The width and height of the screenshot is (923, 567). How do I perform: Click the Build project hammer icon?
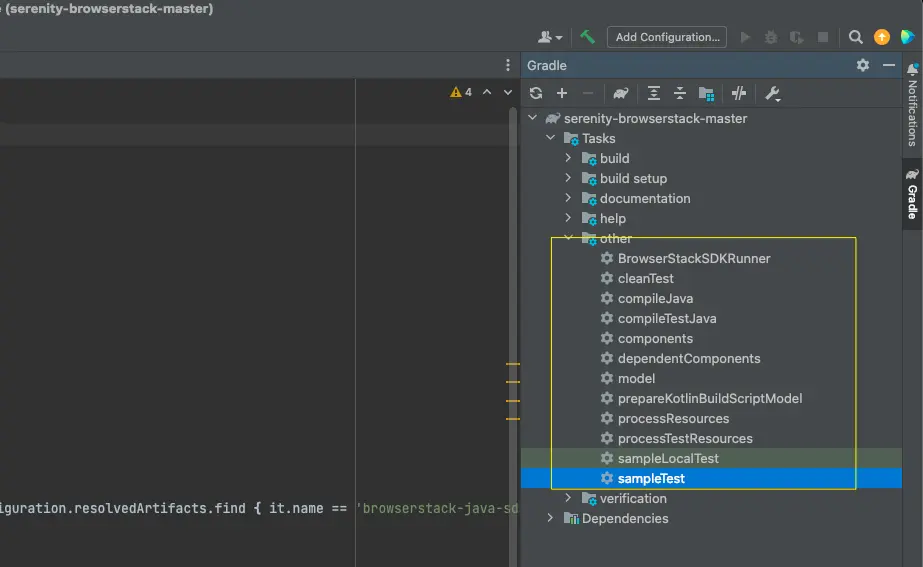[588, 37]
